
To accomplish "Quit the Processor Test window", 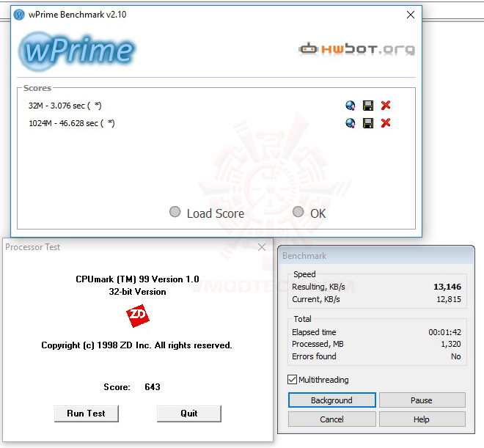I will 189,414.
